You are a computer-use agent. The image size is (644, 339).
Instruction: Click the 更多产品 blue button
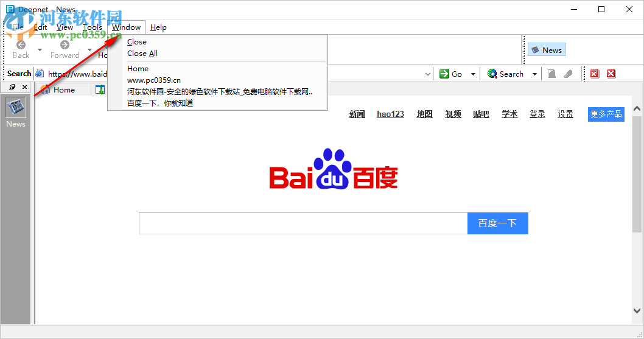(606, 114)
